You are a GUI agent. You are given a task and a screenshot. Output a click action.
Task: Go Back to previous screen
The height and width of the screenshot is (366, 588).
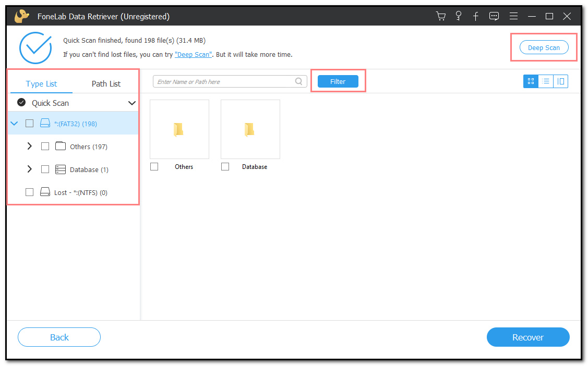pyautogui.click(x=59, y=337)
